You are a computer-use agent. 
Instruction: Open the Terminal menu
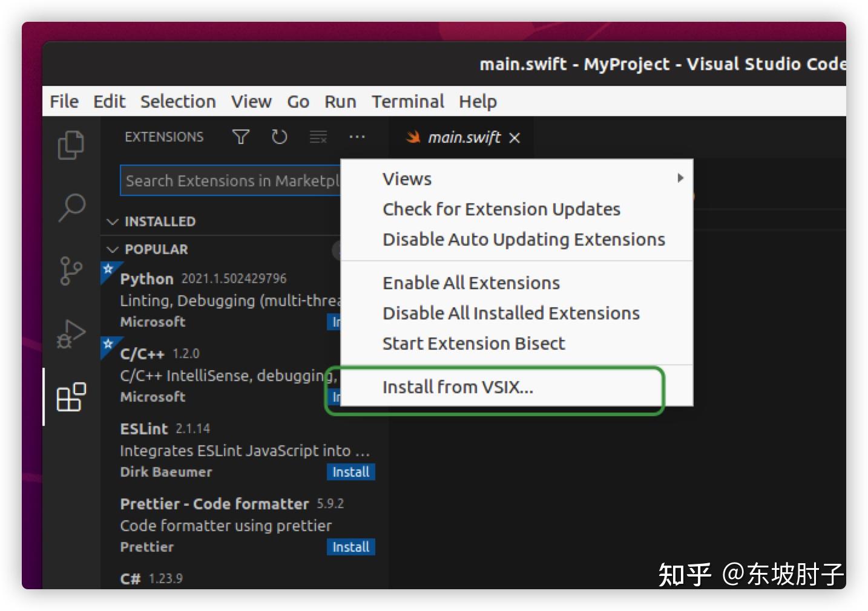pos(407,101)
